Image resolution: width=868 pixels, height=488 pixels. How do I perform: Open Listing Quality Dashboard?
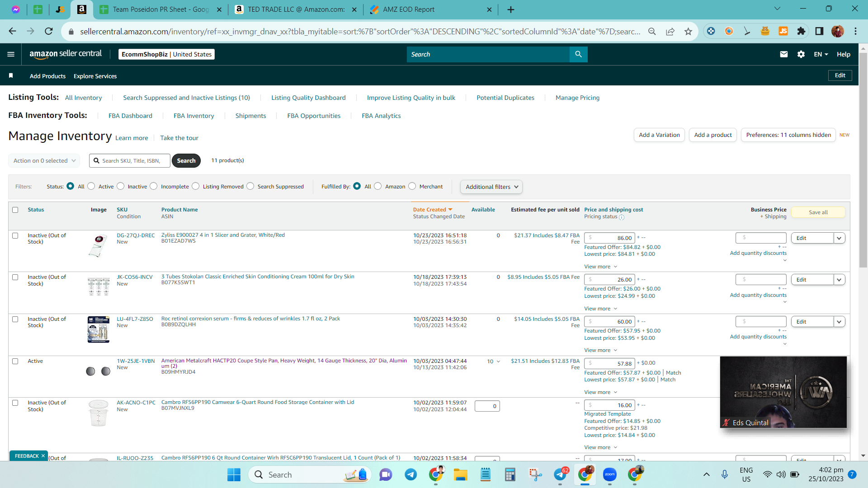pyautogui.click(x=308, y=98)
